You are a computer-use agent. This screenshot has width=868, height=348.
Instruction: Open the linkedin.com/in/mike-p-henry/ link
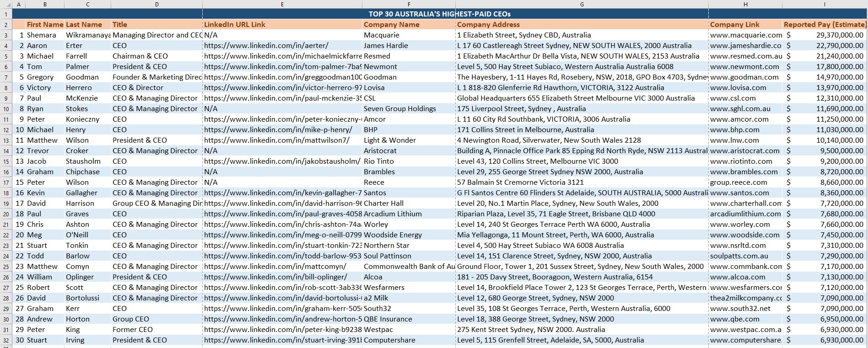tap(278, 130)
